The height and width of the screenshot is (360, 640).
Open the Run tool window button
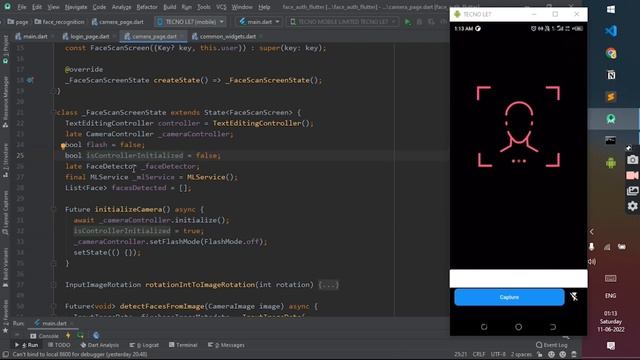[x=26, y=345]
